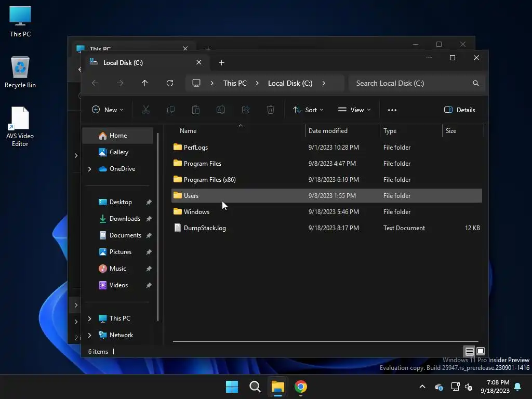
Task: Select the Users folder
Action: (326, 196)
